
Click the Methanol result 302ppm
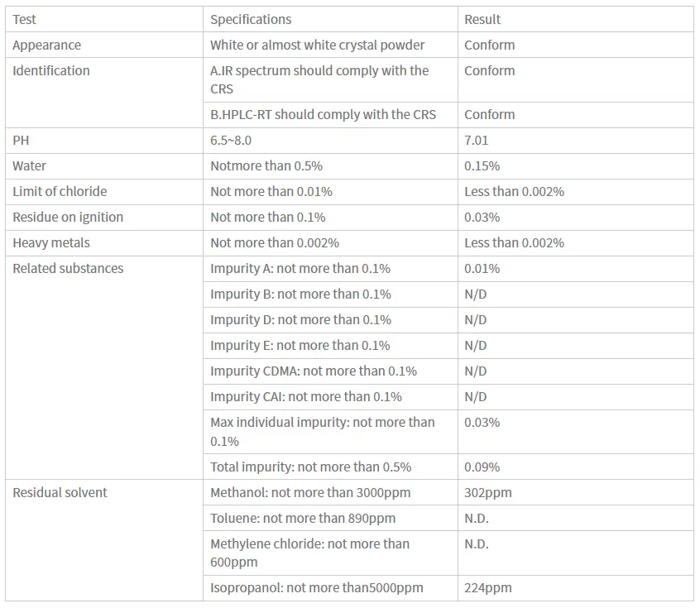(x=488, y=492)
